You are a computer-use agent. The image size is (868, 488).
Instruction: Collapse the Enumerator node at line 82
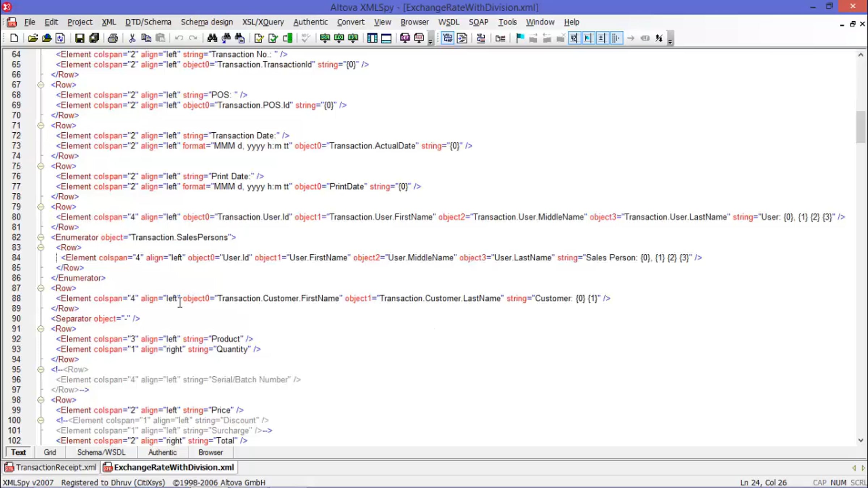click(x=41, y=237)
